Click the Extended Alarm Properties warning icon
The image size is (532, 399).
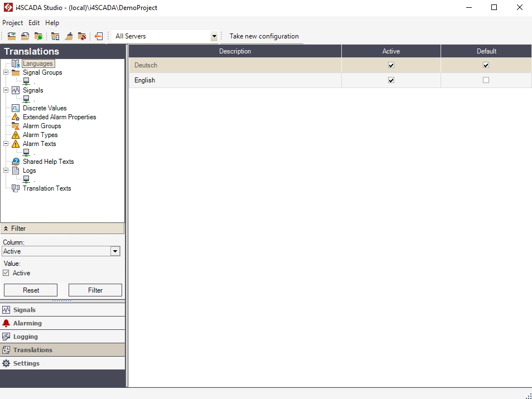(x=16, y=116)
